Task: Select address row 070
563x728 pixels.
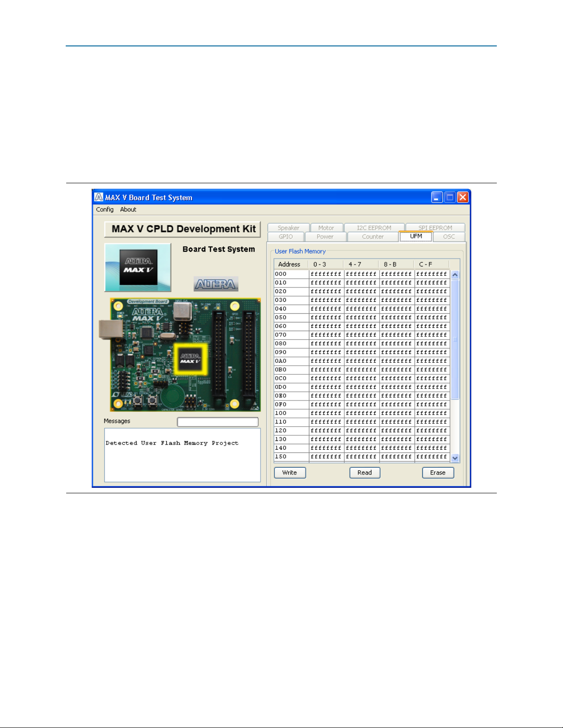Action: (x=362, y=335)
